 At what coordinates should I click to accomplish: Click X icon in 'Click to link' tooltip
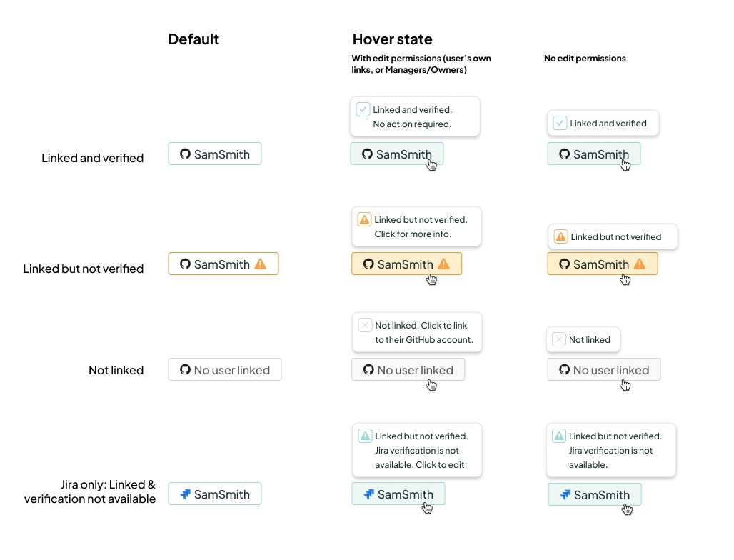365,325
